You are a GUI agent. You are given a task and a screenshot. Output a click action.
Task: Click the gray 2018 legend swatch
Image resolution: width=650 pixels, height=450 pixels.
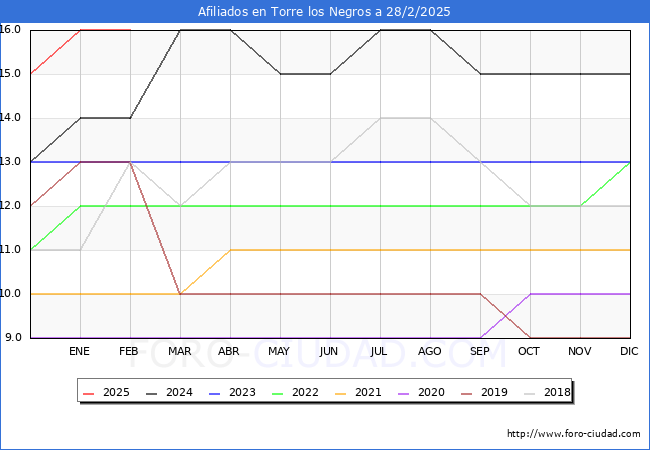point(530,393)
